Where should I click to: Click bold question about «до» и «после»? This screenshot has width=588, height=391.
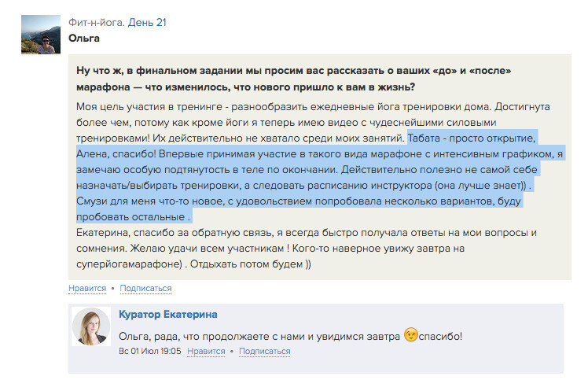294,79
